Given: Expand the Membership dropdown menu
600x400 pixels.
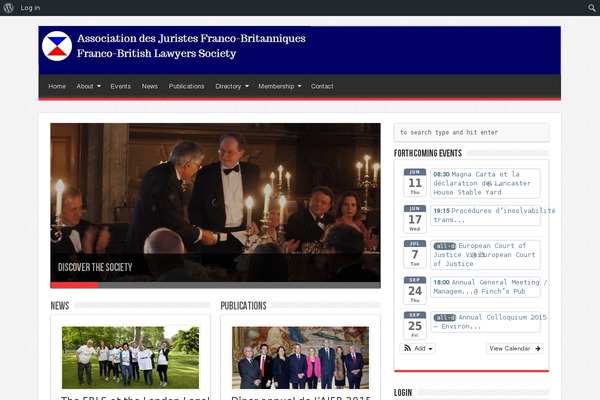Looking at the screenshot, I should click(280, 87).
